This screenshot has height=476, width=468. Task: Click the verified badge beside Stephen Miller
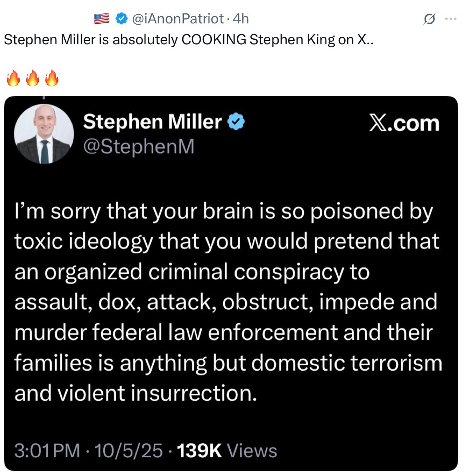(x=236, y=122)
